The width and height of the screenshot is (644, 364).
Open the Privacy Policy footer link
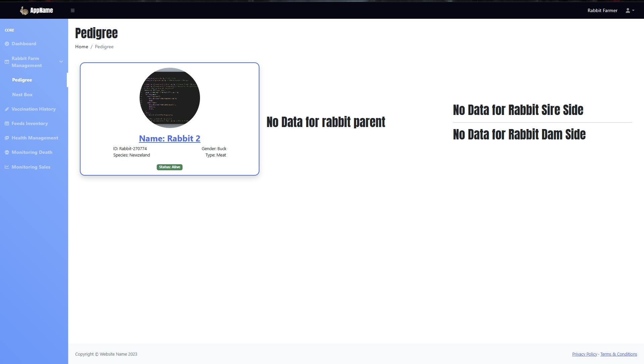pos(584,354)
